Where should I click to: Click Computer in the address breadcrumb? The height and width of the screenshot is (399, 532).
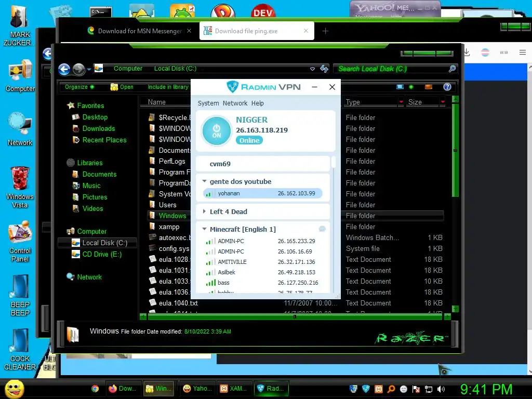(x=128, y=69)
